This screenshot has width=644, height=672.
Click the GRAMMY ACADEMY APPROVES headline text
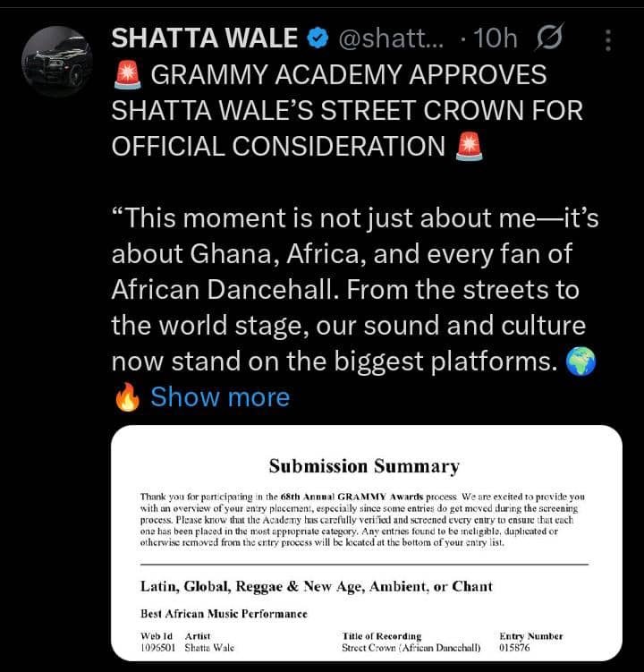(x=349, y=74)
